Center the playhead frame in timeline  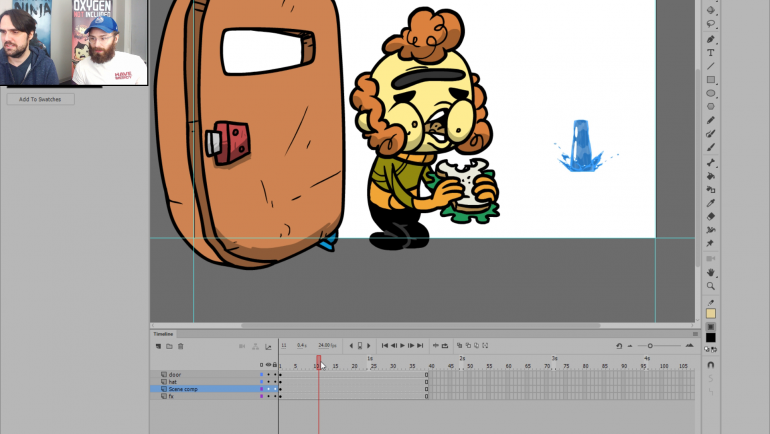436,346
